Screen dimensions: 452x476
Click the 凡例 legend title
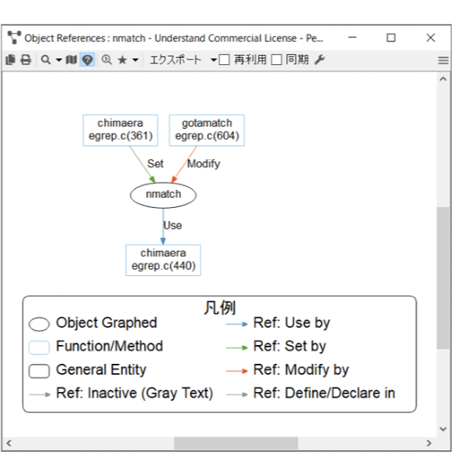[x=219, y=307]
